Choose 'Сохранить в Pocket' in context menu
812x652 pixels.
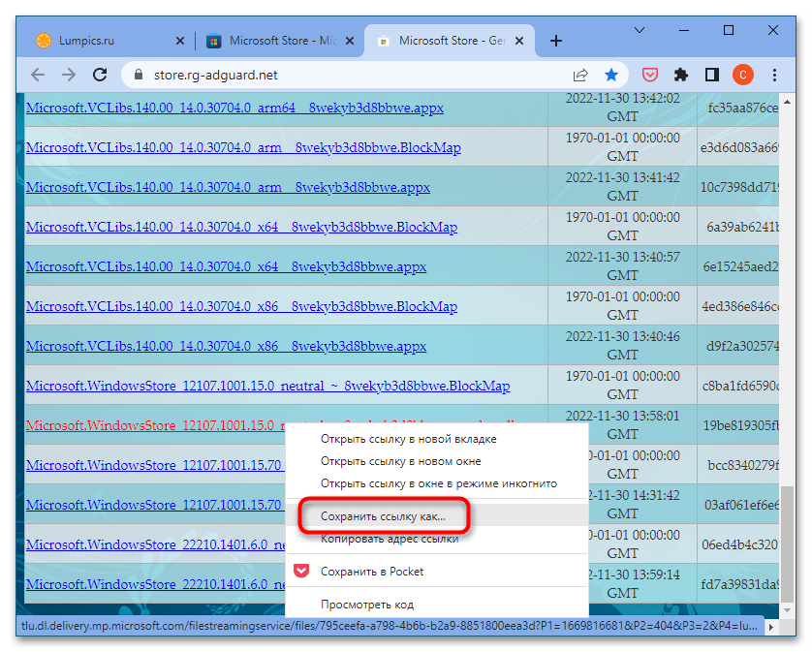point(371,572)
